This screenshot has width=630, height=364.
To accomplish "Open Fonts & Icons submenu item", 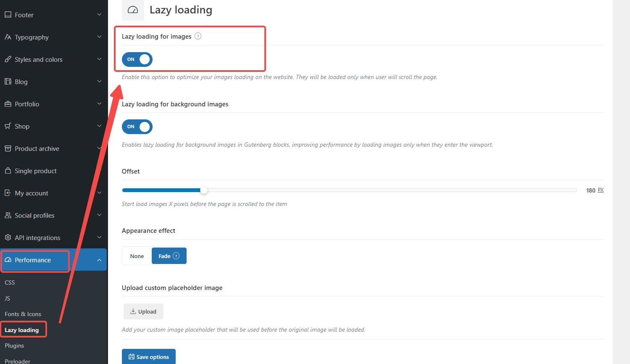I will pos(23,314).
